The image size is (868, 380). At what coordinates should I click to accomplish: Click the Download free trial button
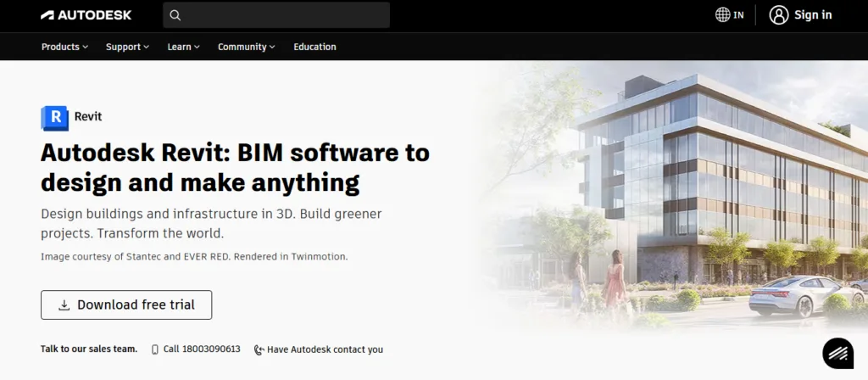pos(126,305)
